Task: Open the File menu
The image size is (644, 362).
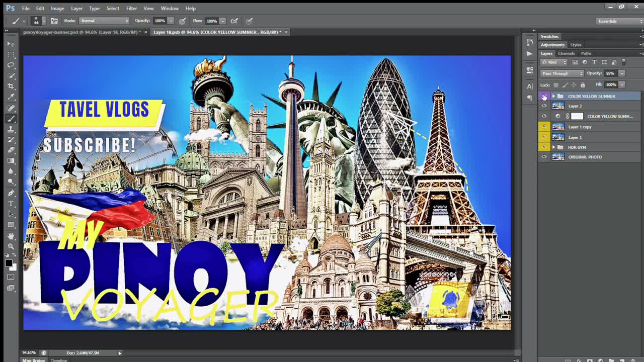Action: (x=26, y=9)
